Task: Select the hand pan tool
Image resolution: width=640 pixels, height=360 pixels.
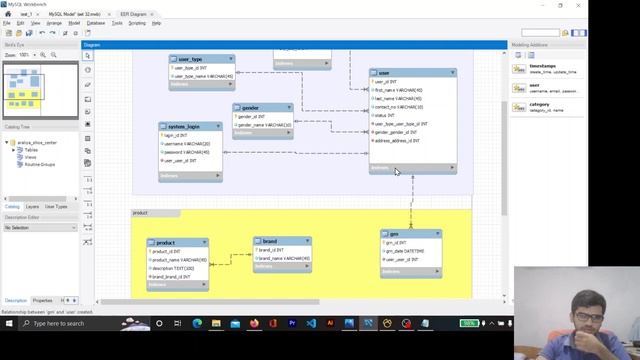Action: (x=88, y=70)
